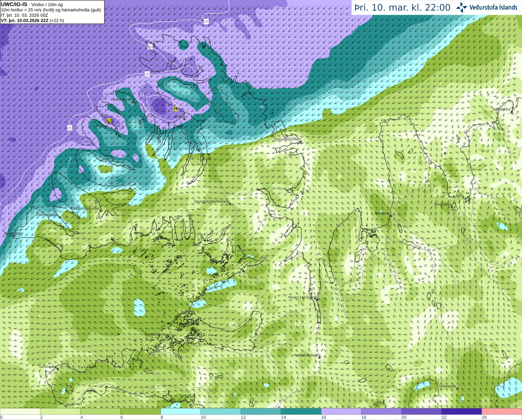Click the Bergstaðir station label

[442, 204]
